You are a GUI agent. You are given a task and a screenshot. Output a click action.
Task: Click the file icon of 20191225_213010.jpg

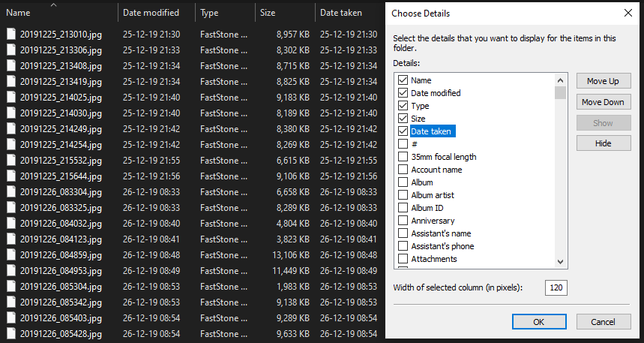click(11, 35)
